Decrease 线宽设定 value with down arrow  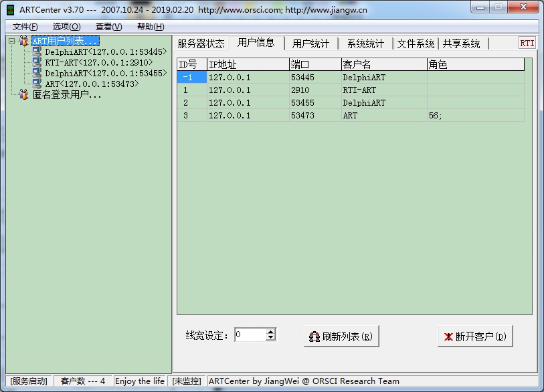pos(271,338)
